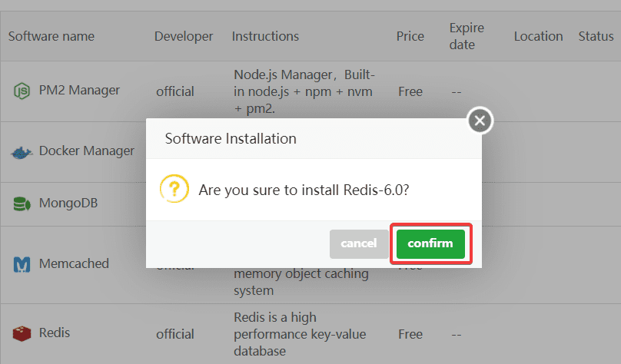Click the Software name column header
The height and width of the screenshot is (364, 621).
coord(51,36)
